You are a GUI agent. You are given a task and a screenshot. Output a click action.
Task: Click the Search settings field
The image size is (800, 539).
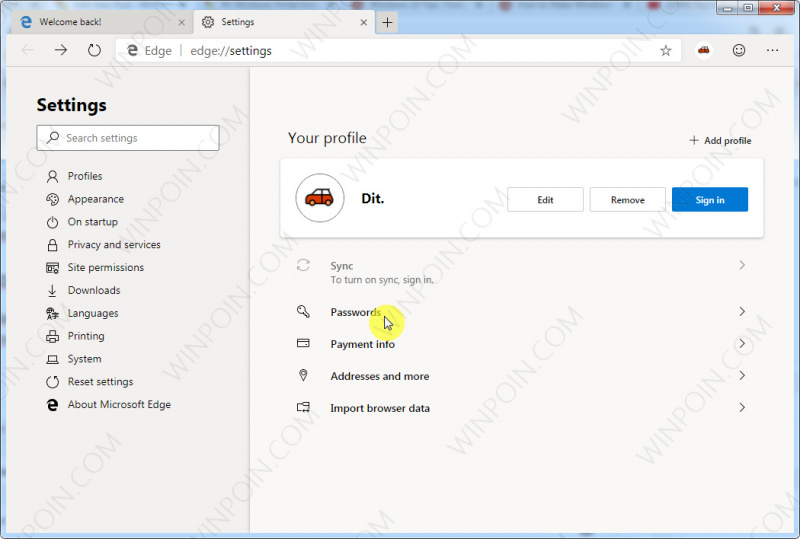128,138
